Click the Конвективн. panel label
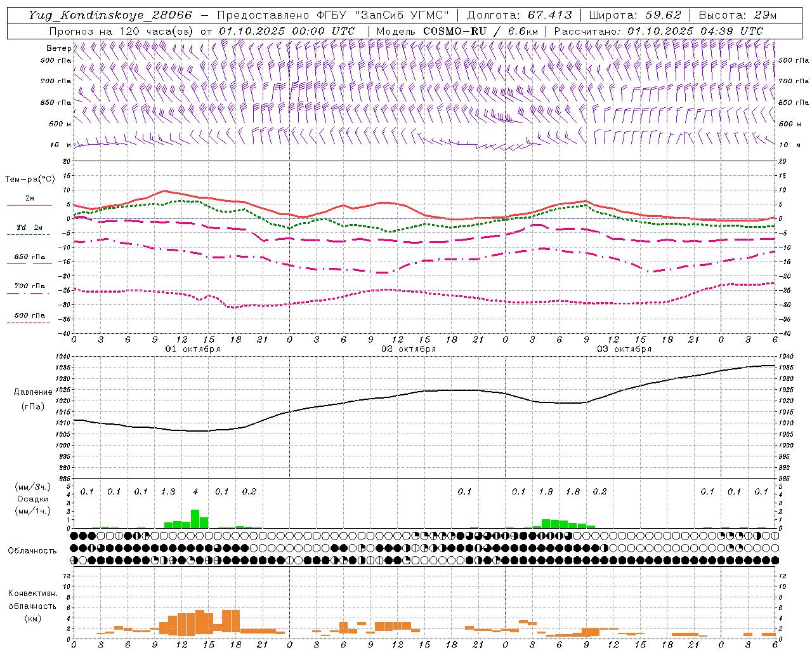The image size is (812, 650). pyautogui.click(x=32, y=594)
